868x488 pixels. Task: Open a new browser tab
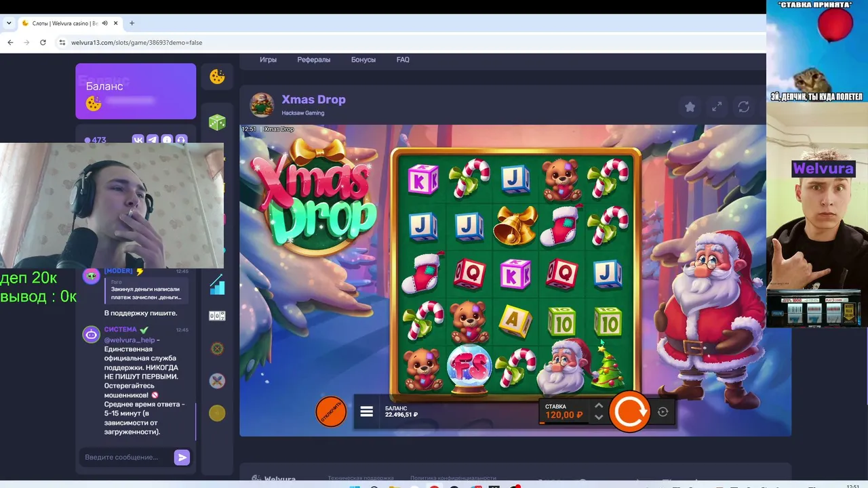132,23
